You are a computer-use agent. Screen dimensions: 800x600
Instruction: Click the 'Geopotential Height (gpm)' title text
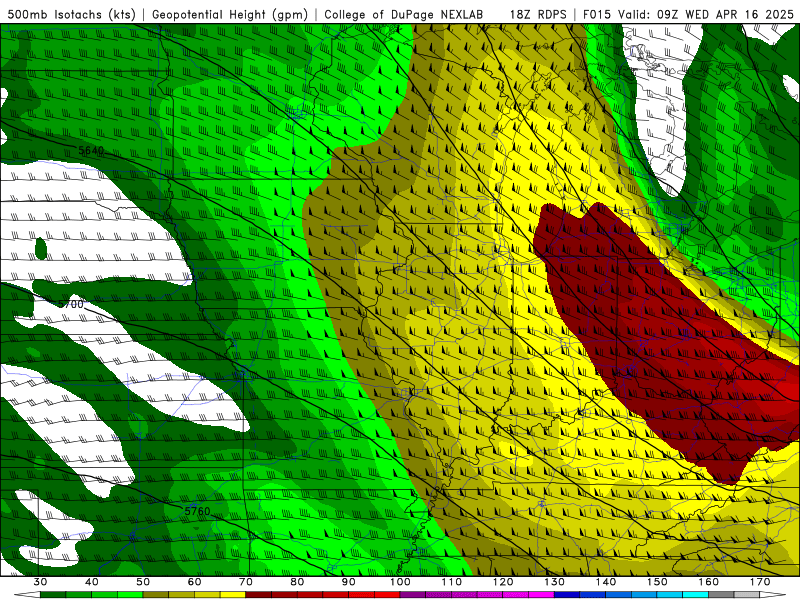coord(230,14)
